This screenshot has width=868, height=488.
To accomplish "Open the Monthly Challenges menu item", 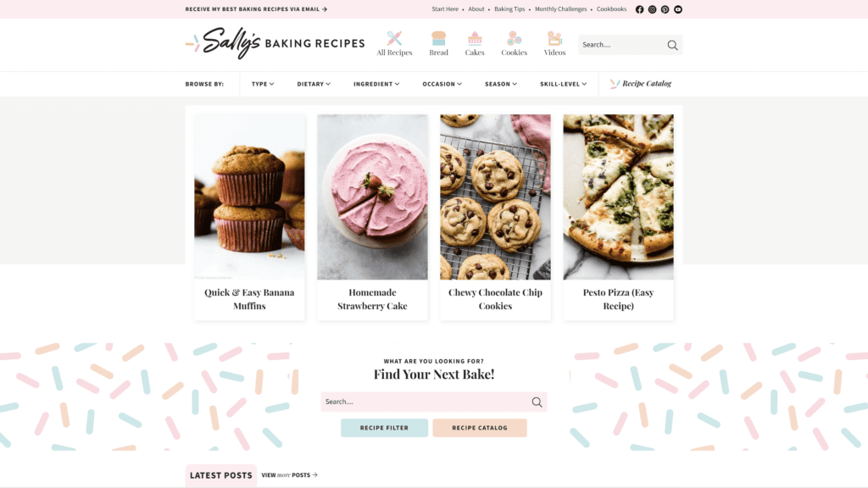I will 561,9.
